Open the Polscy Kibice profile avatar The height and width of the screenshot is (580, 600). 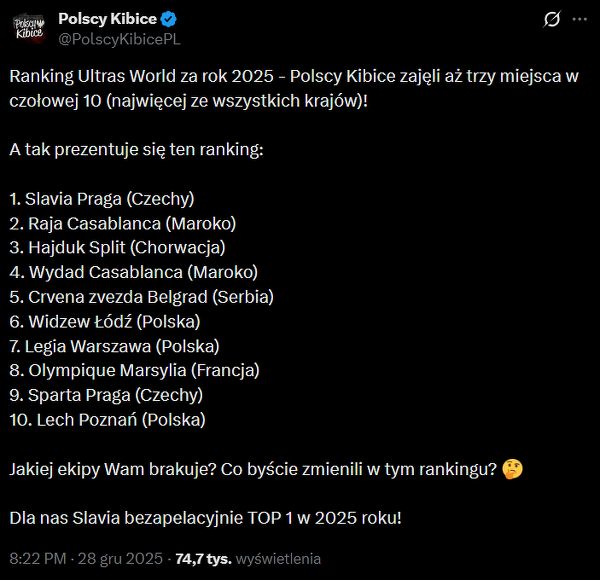pos(30,28)
